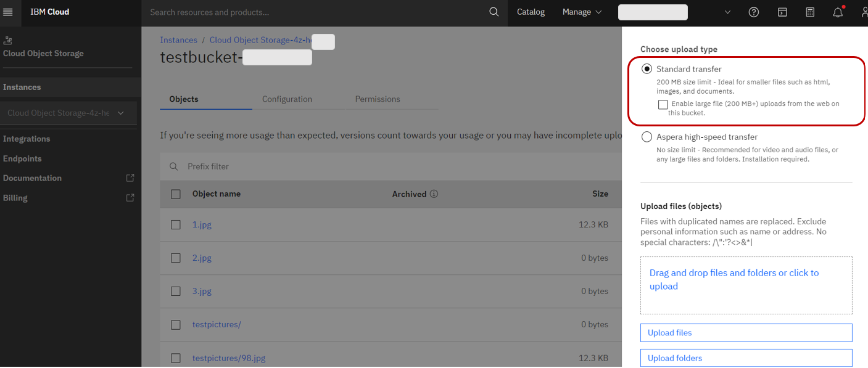The height and width of the screenshot is (368, 868).
Task: Launch the IBM Cloud Shell icon
Action: point(782,12)
